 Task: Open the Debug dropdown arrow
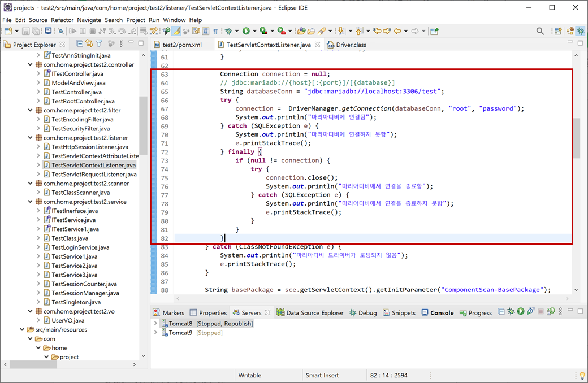point(237,31)
